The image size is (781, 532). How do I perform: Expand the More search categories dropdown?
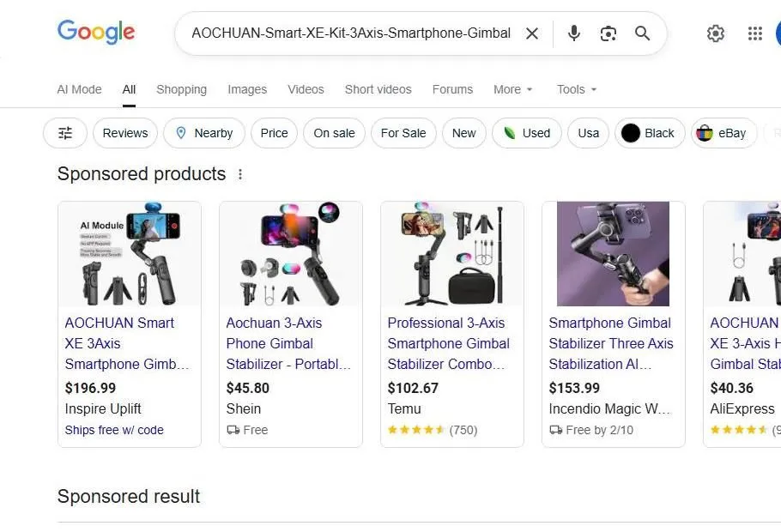coord(512,89)
